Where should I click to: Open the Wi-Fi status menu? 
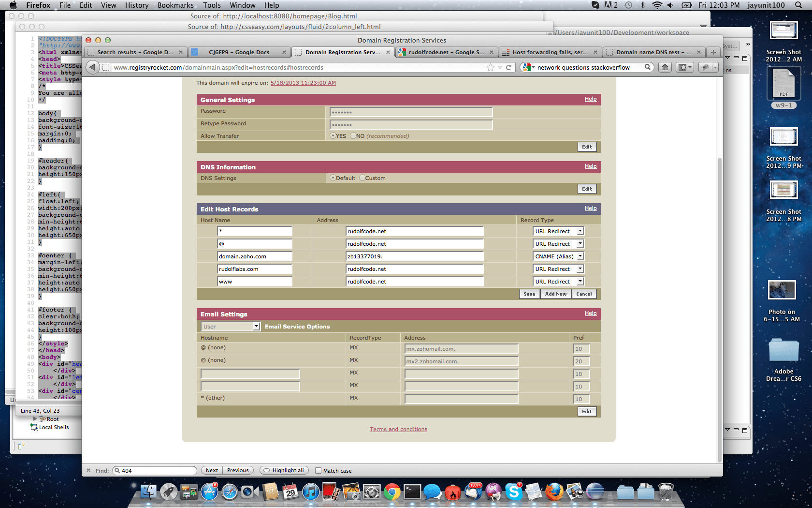coord(657,5)
